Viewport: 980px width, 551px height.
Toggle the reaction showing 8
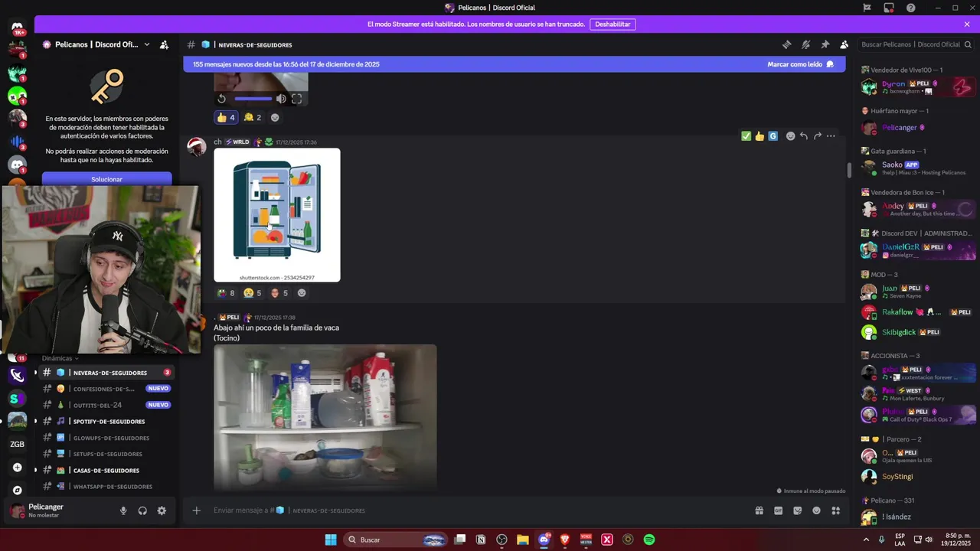226,293
